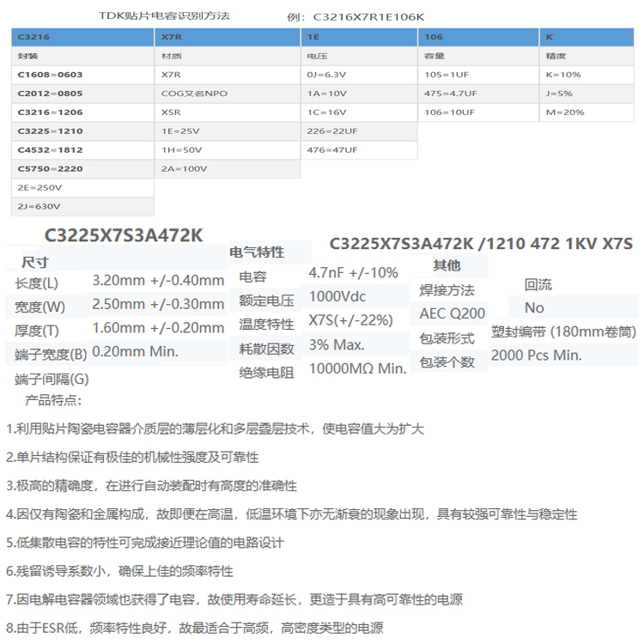Image resolution: width=644 pixels, height=644 pixels.
Task: Select the 226=22UF cell
Action: click(360, 131)
